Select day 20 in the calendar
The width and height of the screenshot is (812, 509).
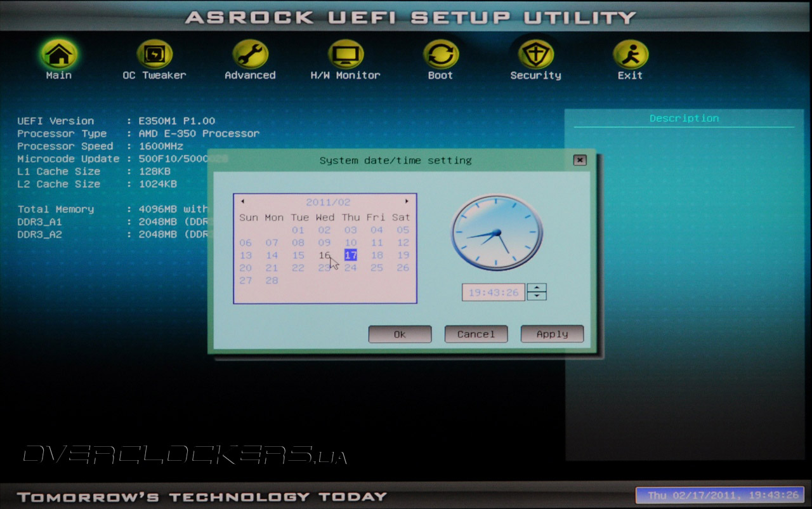(x=246, y=268)
